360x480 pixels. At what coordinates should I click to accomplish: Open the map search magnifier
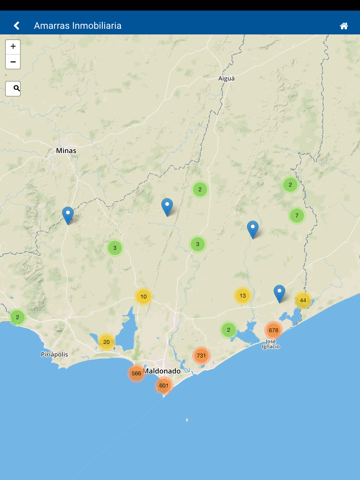click(x=13, y=89)
